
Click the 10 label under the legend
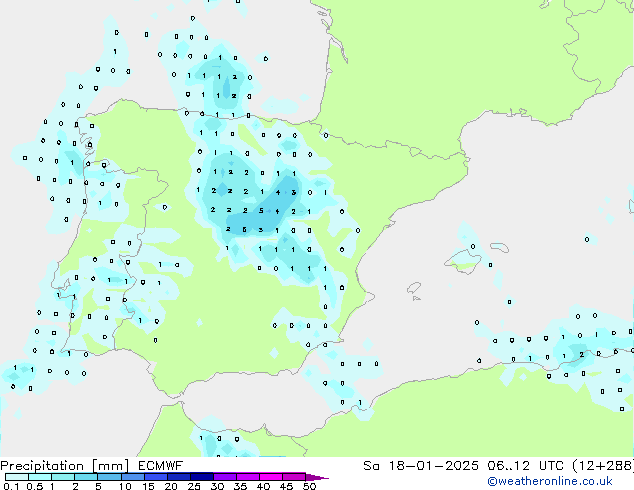(x=124, y=486)
